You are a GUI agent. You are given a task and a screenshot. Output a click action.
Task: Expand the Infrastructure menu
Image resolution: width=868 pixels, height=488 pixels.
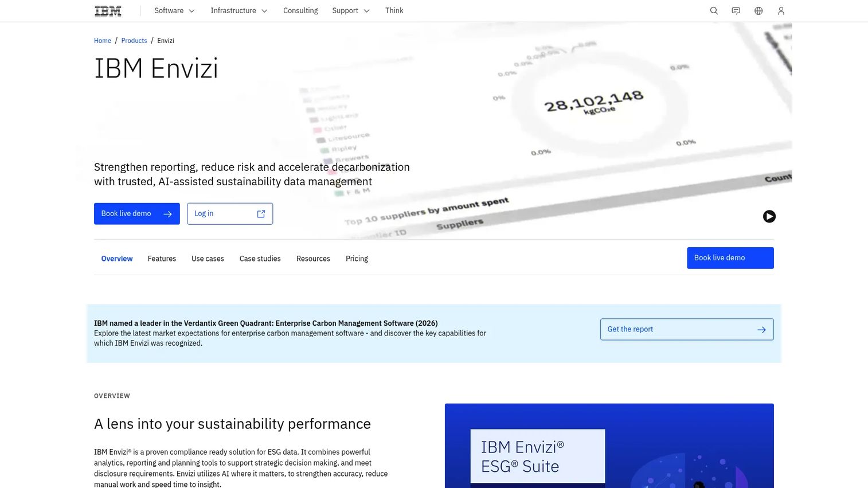point(239,11)
